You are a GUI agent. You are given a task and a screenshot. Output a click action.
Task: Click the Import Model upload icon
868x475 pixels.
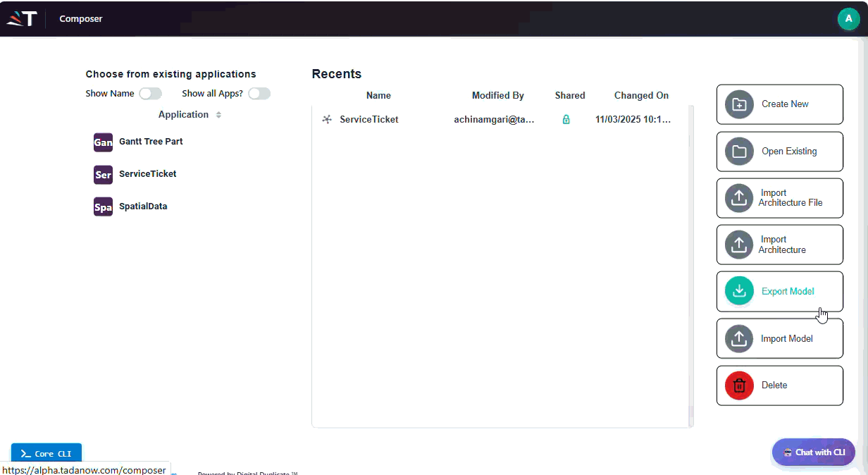click(739, 338)
